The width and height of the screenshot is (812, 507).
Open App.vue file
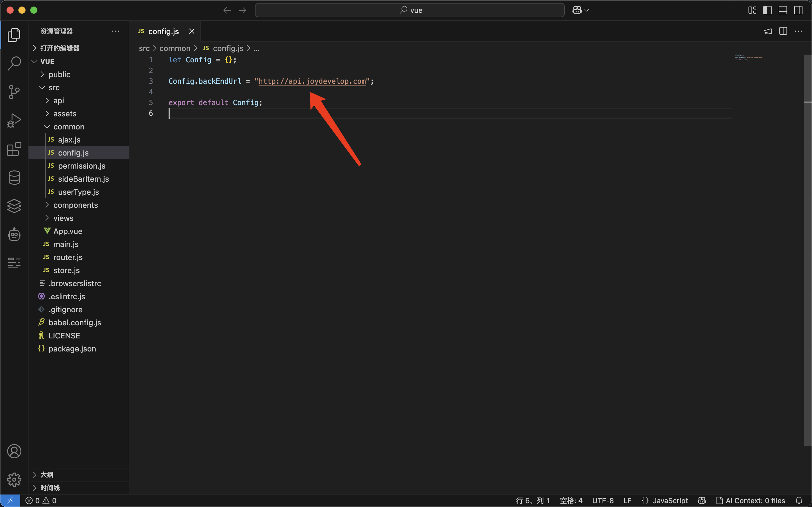79,231
